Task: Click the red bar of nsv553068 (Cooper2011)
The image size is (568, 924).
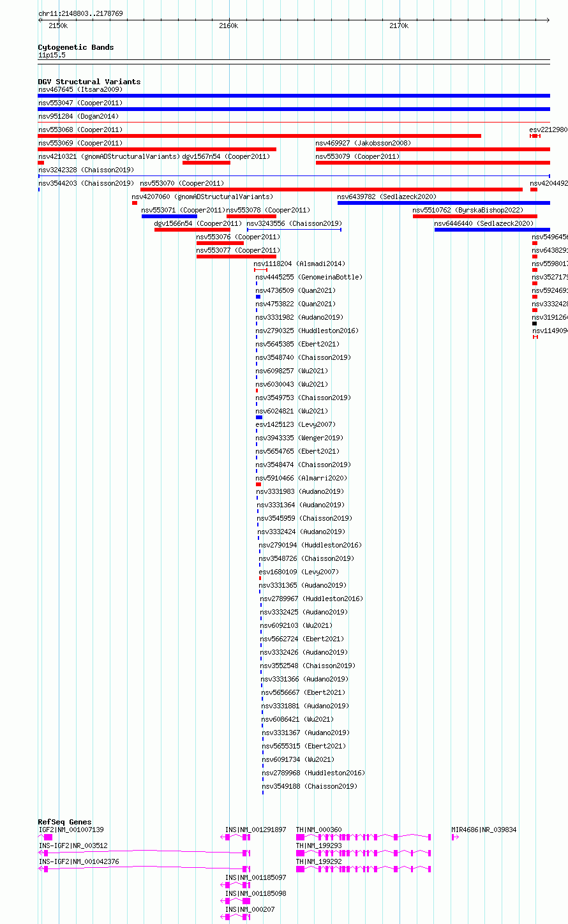Action: (259, 136)
